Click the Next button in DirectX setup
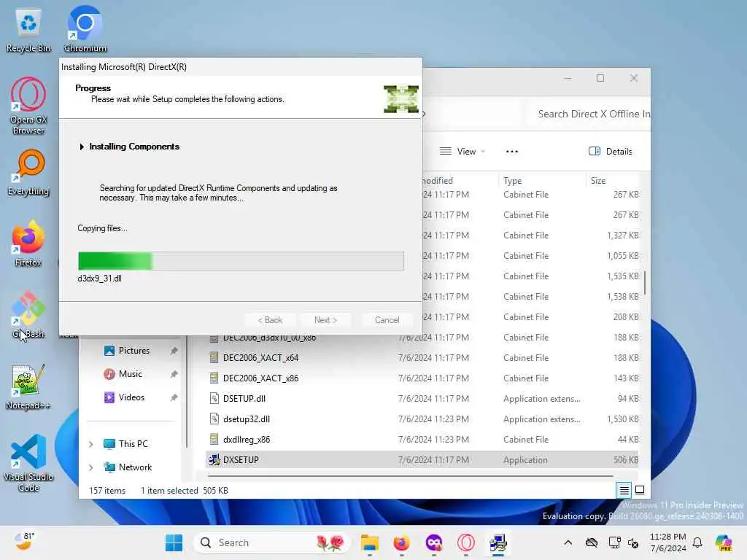747x560 pixels. pos(326,320)
